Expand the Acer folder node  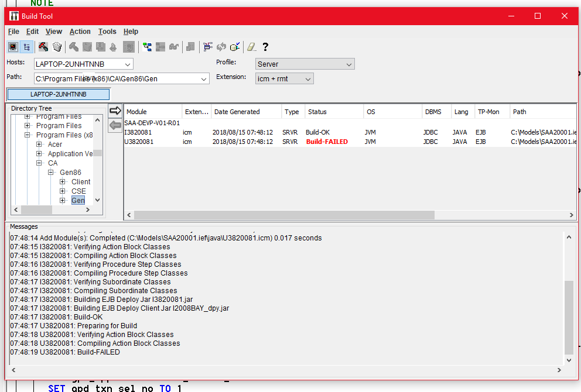pos(39,145)
